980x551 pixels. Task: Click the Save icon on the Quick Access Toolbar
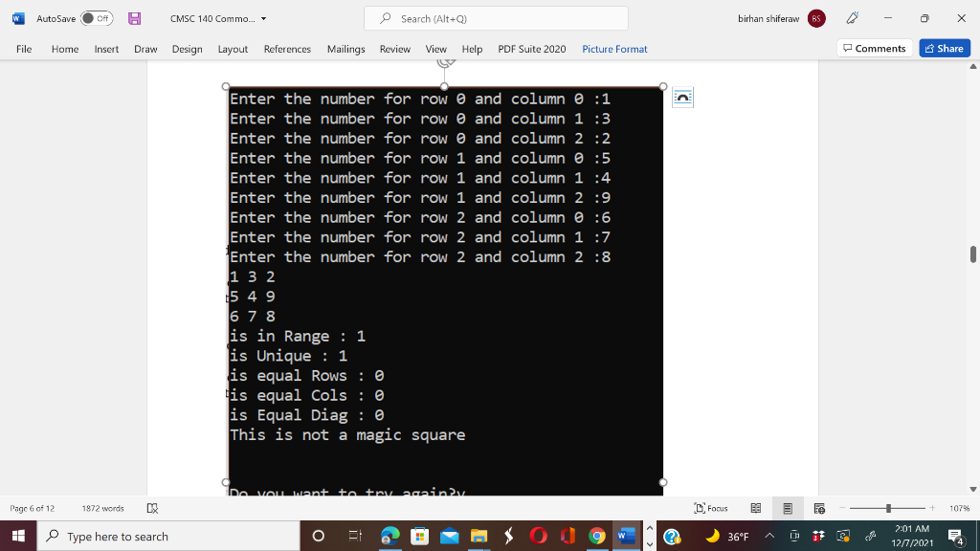click(x=136, y=18)
